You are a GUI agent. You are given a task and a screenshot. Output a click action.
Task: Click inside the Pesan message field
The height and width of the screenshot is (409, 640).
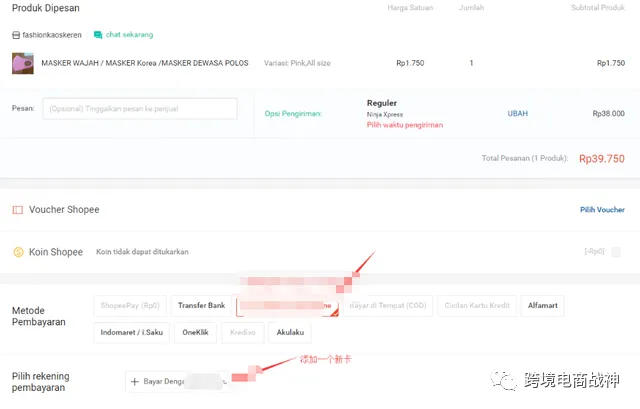[x=140, y=109]
